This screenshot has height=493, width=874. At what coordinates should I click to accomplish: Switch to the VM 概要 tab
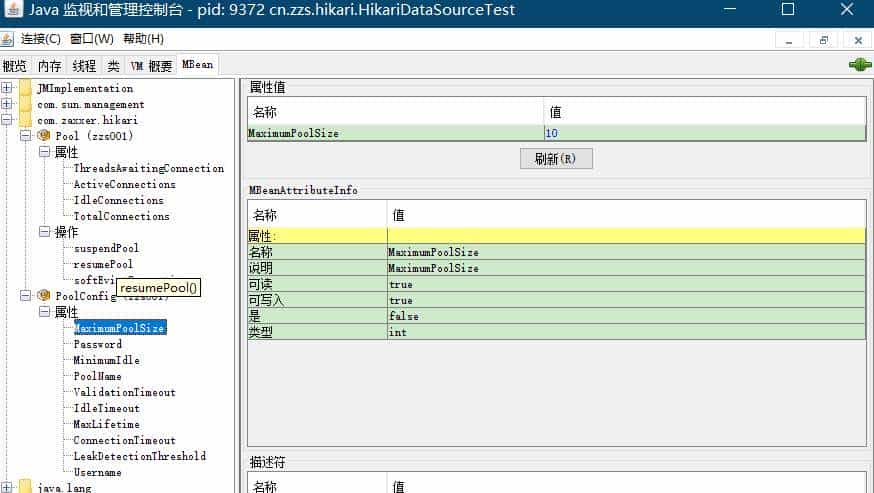(152, 66)
